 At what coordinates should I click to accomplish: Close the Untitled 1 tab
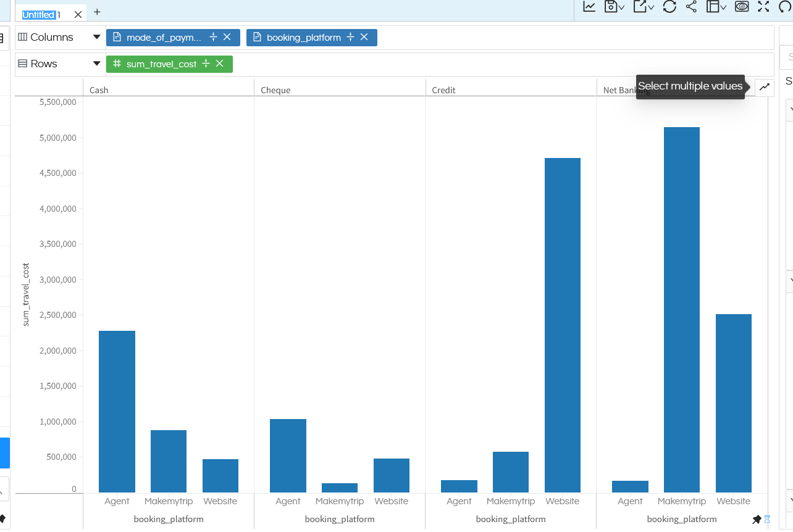(78, 14)
